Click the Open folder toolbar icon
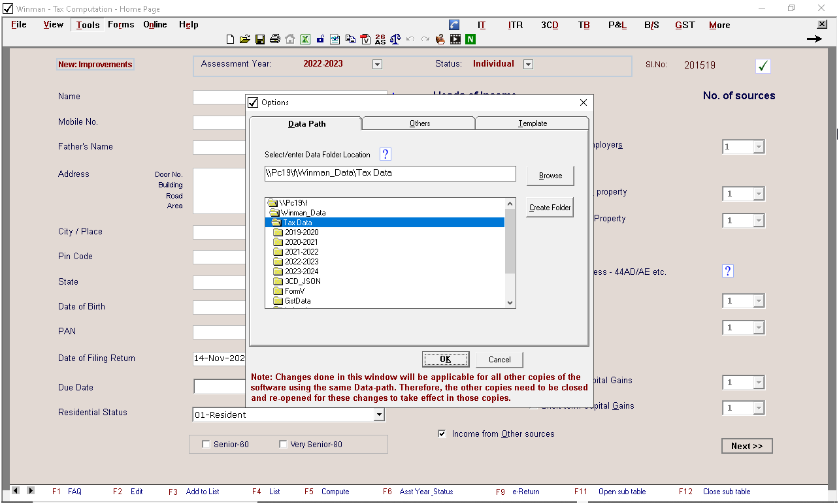The width and height of the screenshot is (839, 504). [x=244, y=39]
